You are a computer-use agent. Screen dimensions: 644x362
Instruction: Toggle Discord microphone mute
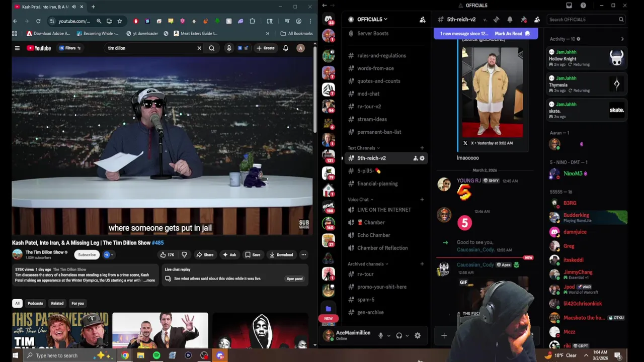380,336
